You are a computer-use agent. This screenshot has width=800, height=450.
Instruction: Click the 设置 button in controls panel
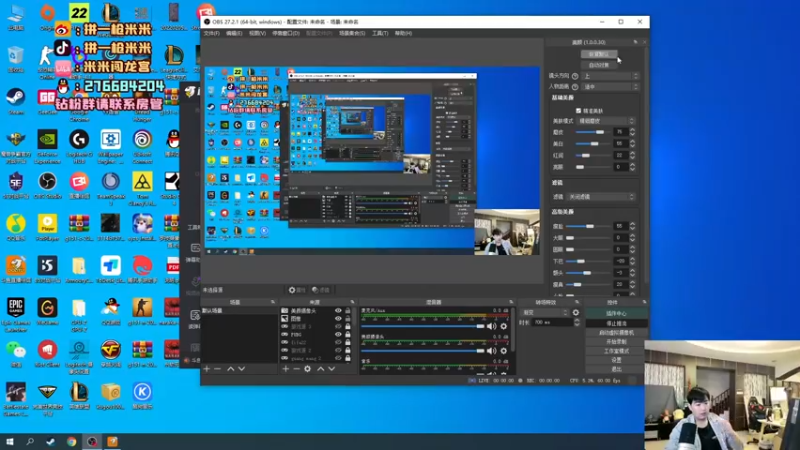click(616, 360)
